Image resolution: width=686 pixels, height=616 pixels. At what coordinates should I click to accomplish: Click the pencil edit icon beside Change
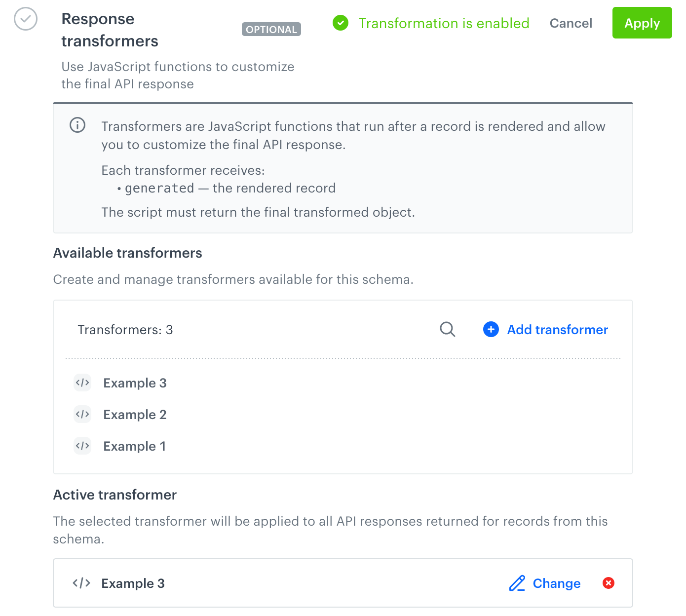pos(517,583)
